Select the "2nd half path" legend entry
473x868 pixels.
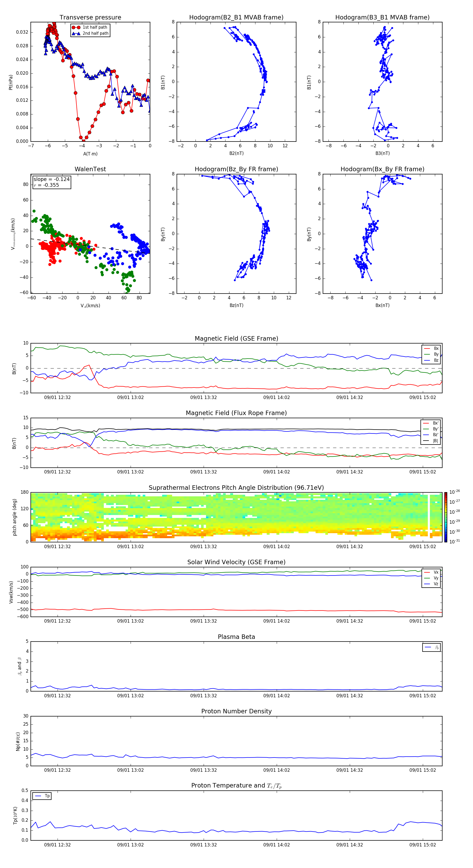(91, 33)
